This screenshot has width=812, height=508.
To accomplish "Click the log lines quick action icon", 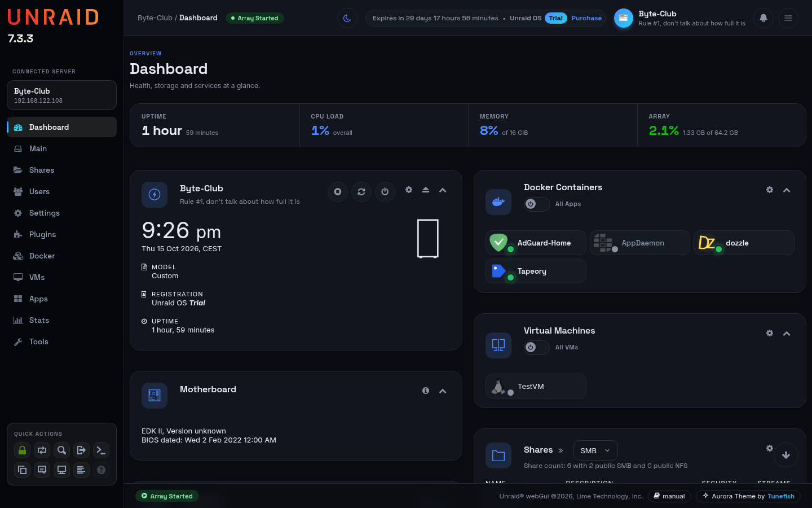I will tap(81, 470).
